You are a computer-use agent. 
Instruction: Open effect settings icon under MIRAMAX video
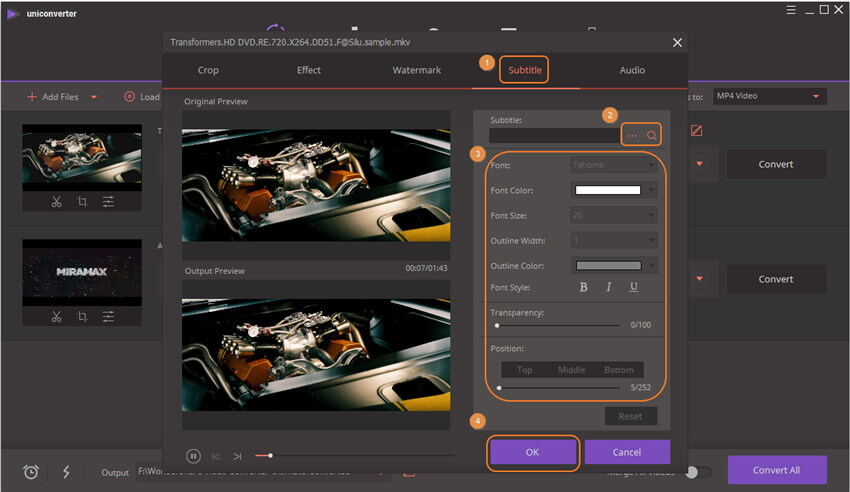(108, 316)
